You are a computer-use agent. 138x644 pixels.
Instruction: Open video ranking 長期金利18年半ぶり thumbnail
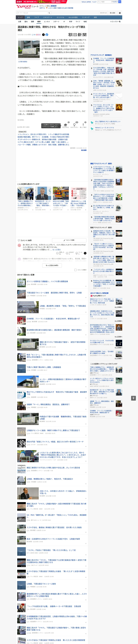pos(119,233)
